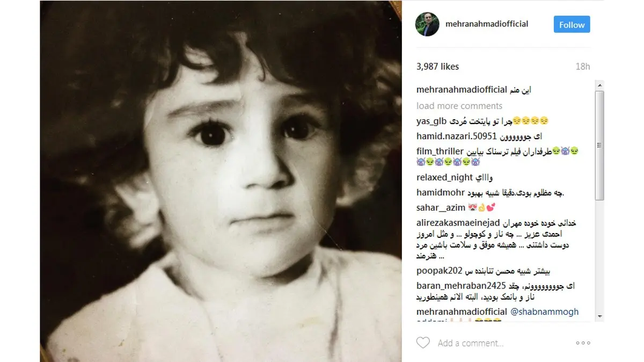This screenshot has height=362, width=644.
Task: Click the scrollbar down arrow in comments
Action: click(x=599, y=317)
